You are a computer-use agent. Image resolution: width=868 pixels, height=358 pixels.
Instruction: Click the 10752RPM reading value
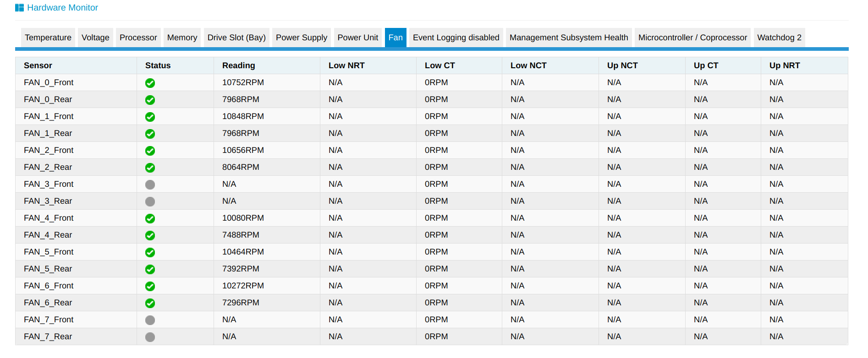tap(243, 82)
